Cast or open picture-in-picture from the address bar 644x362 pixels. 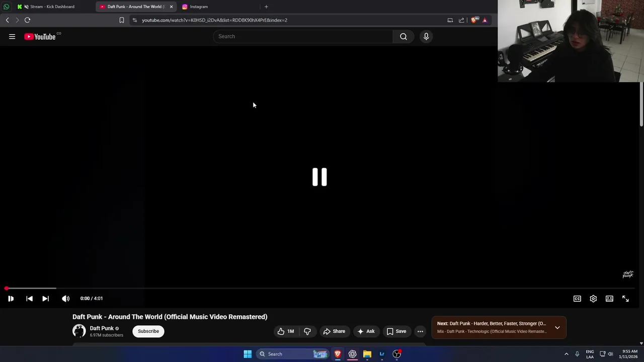point(450,20)
